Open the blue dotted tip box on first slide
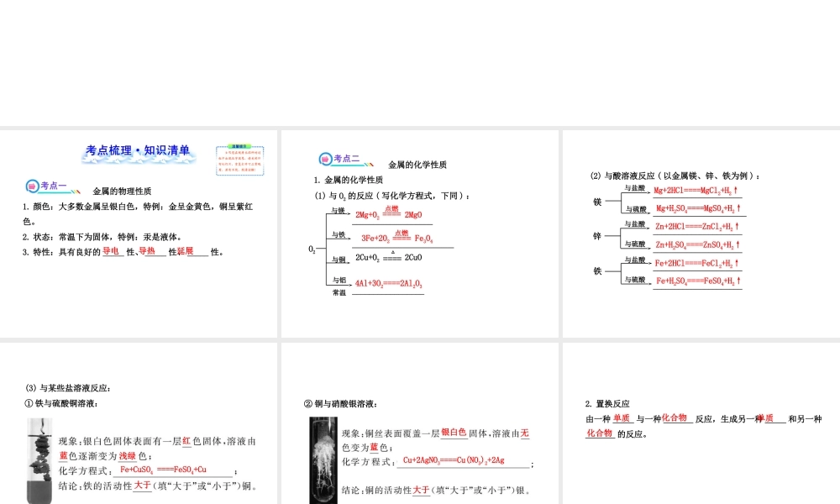The image size is (840, 504). coord(240,160)
